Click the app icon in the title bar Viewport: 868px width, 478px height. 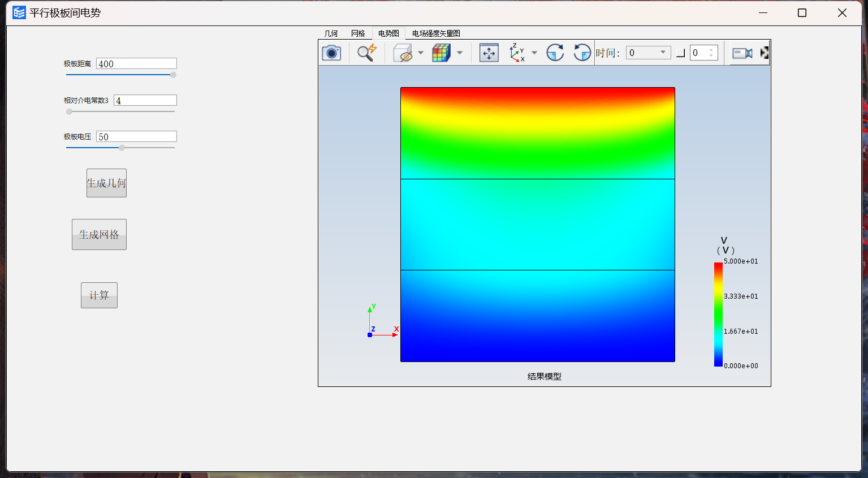point(19,12)
